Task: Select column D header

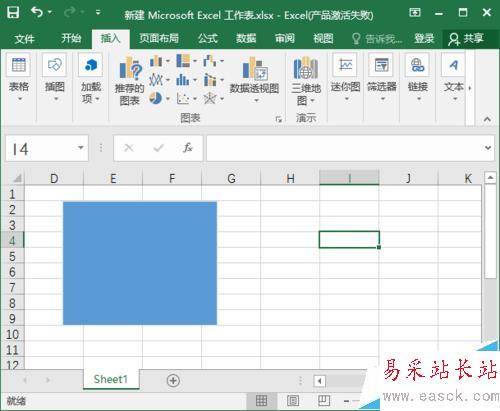Action: [54, 178]
